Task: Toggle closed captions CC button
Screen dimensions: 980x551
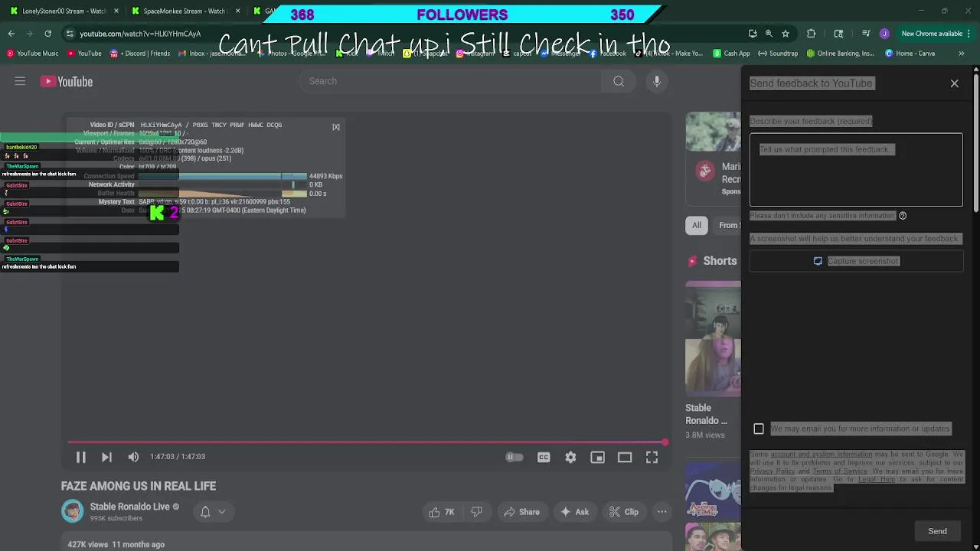Action: 544,457
